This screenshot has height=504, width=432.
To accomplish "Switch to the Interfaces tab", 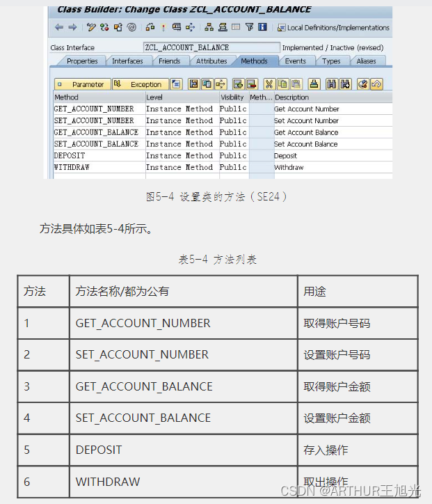I will [x=127, y=61].
